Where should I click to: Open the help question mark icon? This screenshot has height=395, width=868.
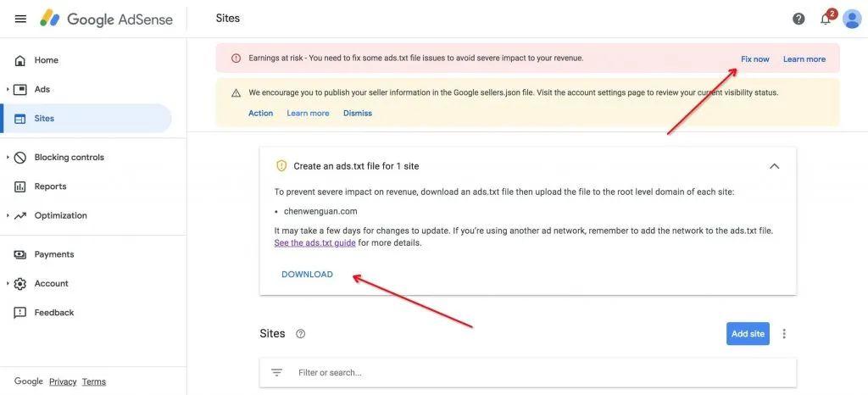point(798,19)
